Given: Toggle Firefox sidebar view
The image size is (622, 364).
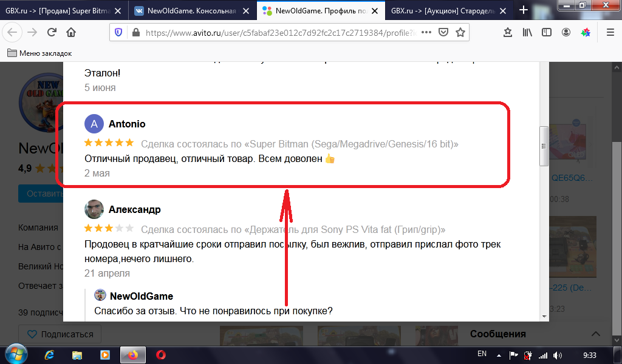Looking at the screenshot, I should pyautogui.click(x=547, y=33).
